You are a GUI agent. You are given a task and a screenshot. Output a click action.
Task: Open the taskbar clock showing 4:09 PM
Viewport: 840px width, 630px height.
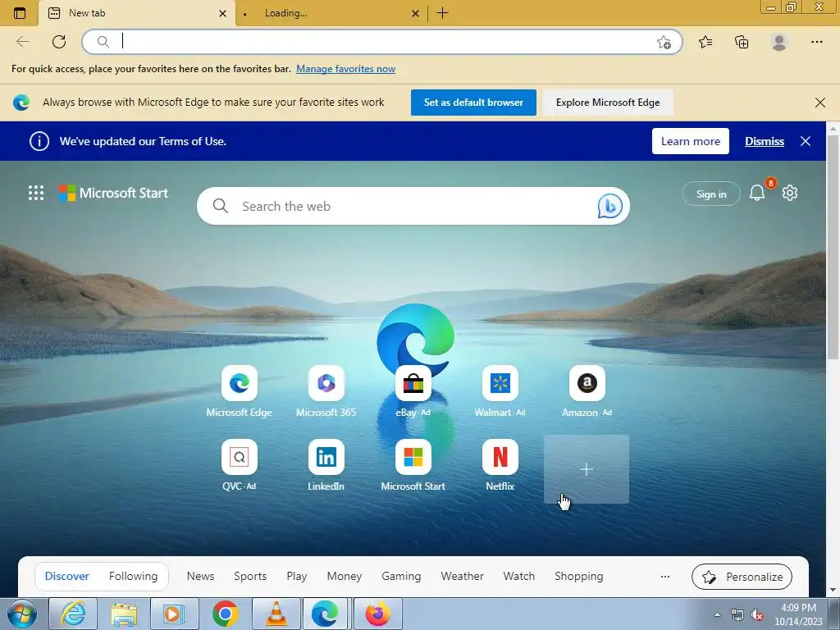coord(798,614)
